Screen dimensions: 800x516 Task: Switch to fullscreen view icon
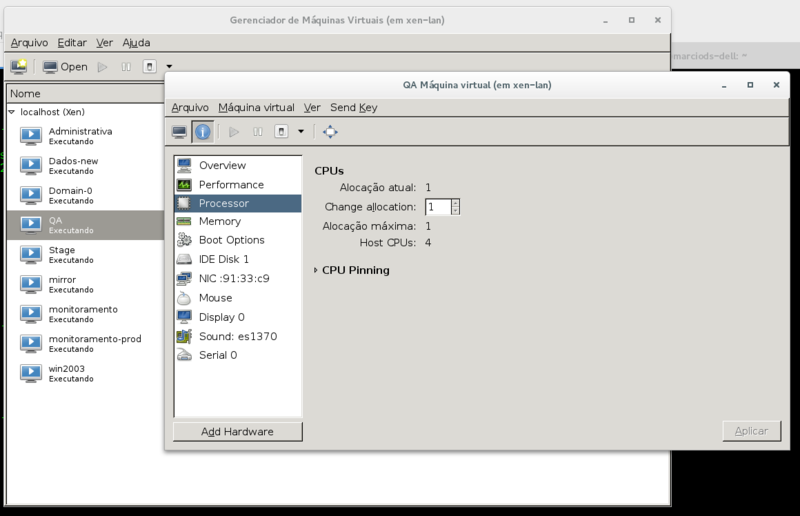coord(330,132)
